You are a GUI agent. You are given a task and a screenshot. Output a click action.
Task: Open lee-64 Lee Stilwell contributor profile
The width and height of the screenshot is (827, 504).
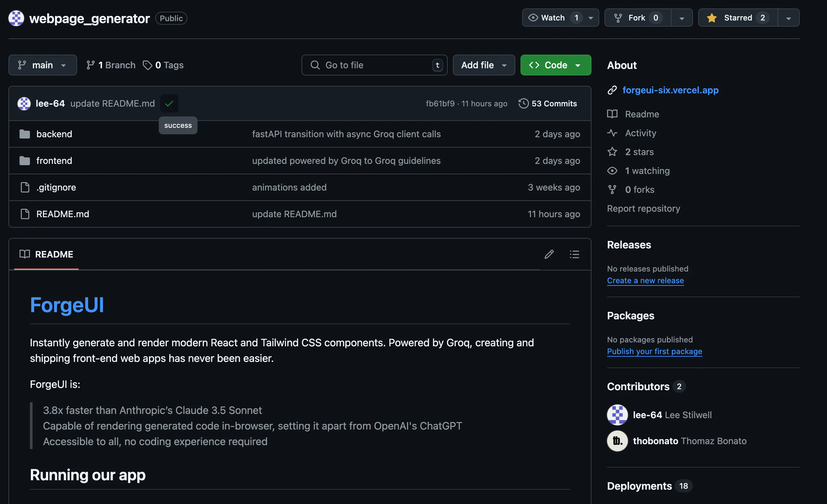click(x=672, y=415)
